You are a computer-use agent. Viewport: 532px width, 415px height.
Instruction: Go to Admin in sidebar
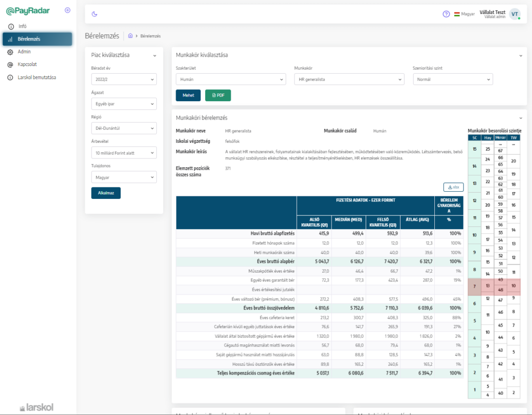pos(24,52)
